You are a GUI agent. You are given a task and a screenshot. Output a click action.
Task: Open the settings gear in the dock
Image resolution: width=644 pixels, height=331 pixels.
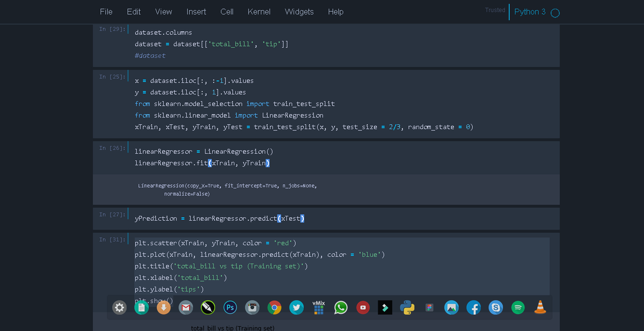(119, 307)
